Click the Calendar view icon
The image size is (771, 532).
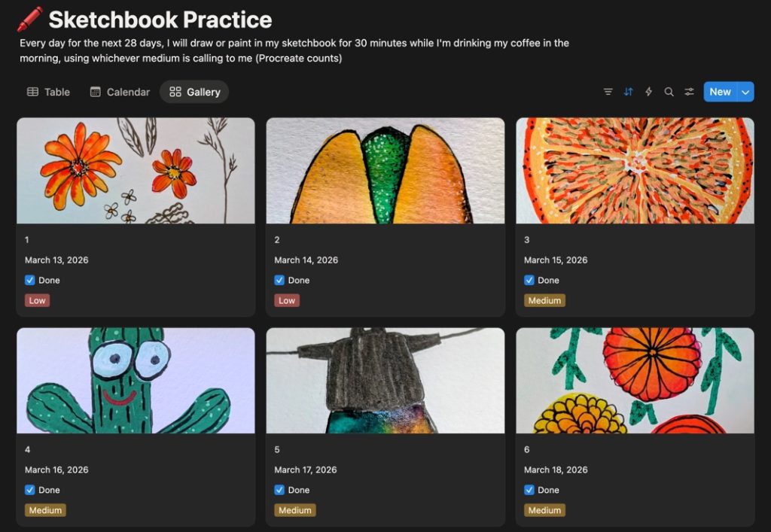pos(95,91)
